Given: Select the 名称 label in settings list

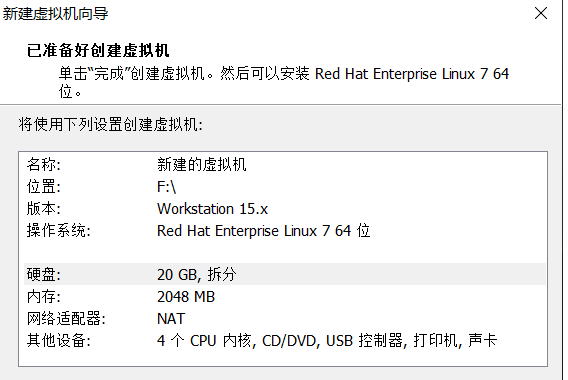Looking at the screenshot, I should 43,165.
